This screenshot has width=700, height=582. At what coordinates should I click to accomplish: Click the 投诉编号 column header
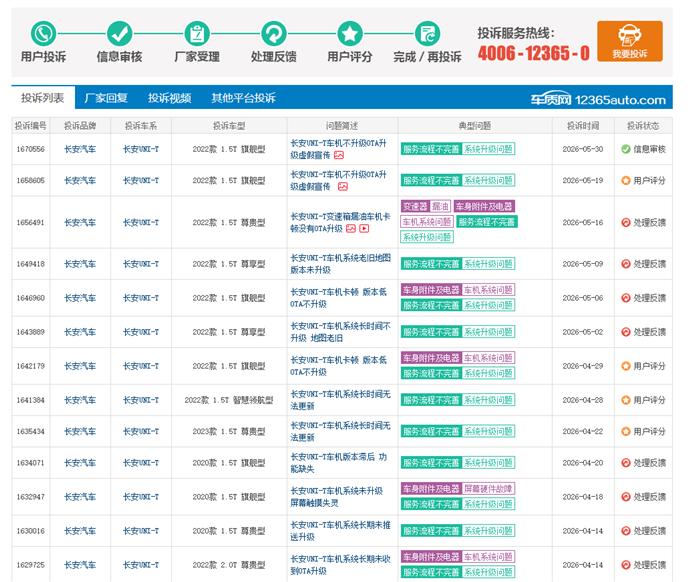pos(30,126)
